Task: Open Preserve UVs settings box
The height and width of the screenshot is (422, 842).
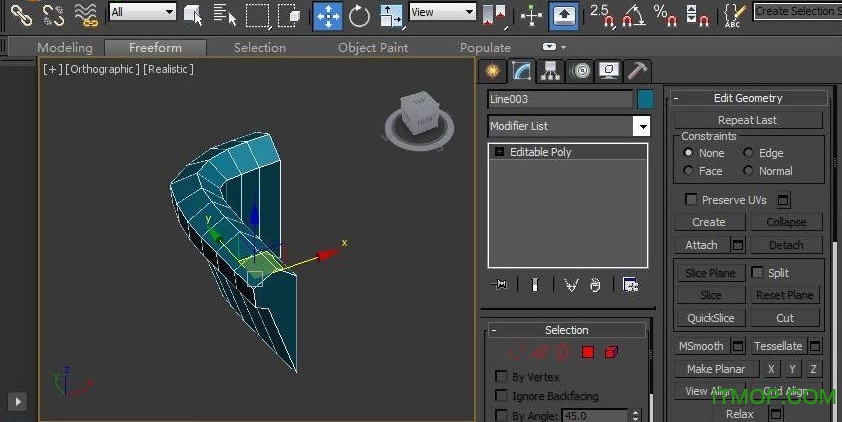Action: pyautogui.click(x=783, y=200)
